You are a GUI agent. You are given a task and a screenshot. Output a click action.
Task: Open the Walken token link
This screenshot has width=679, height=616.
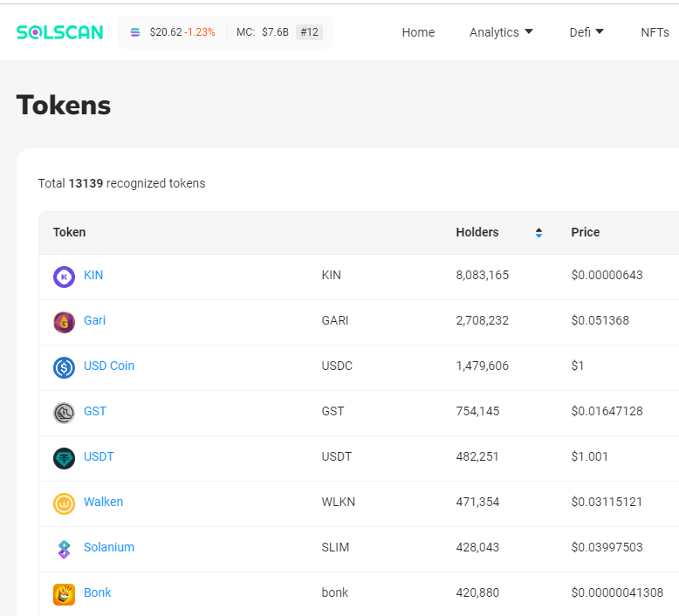tap(103, 502)
